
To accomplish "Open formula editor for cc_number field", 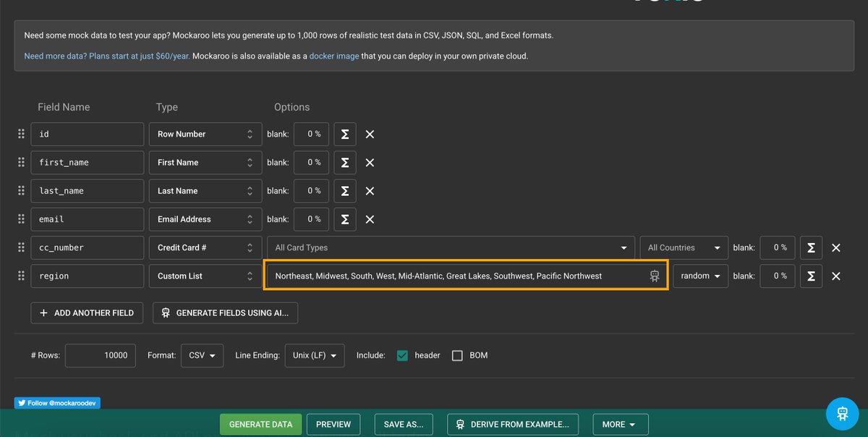I will tap(811, 247).
